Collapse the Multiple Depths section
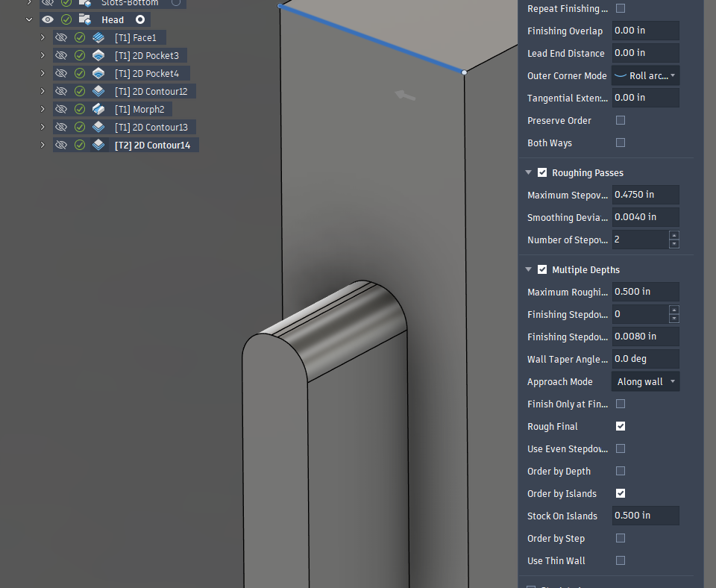The width and height of the screenshot is (716, 588). click(528, 269)
